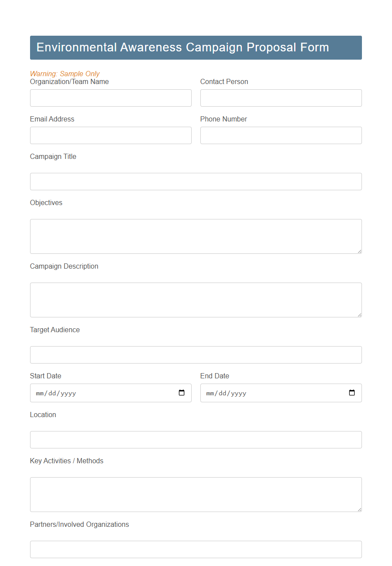Select the year segment of Start Date
The width and height of the screenshot is (392, 566).
click(x=68, y=393)
